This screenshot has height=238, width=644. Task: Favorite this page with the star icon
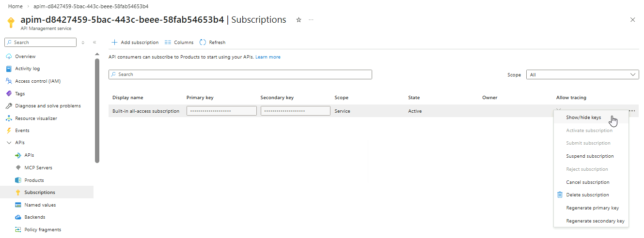click(298, 20)
